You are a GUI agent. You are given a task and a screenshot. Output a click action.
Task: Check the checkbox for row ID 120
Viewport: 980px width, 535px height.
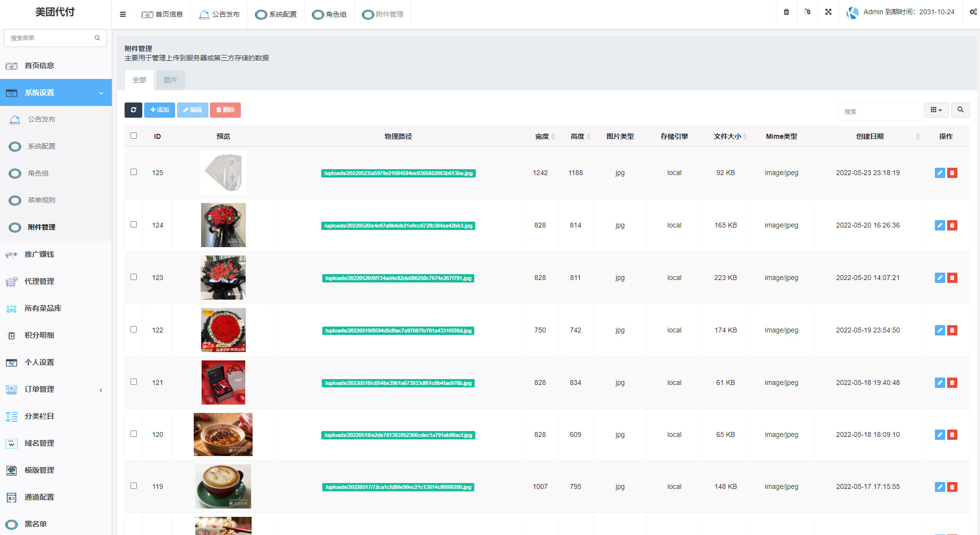click(x=133, y=433)
